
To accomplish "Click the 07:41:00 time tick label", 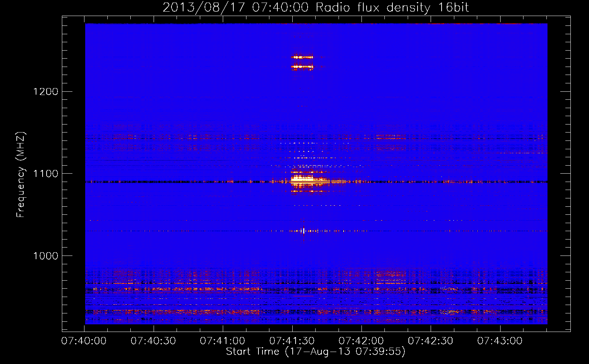I will 222,341.
